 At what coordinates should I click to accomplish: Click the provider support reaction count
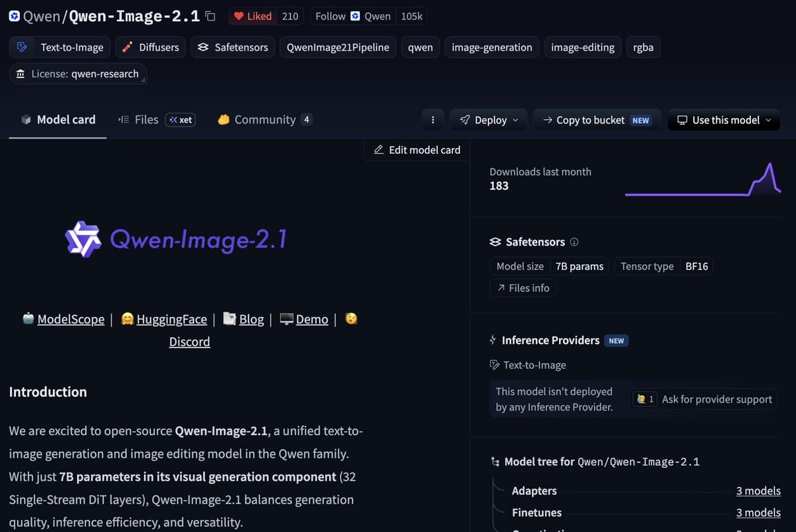coord(645,399)
